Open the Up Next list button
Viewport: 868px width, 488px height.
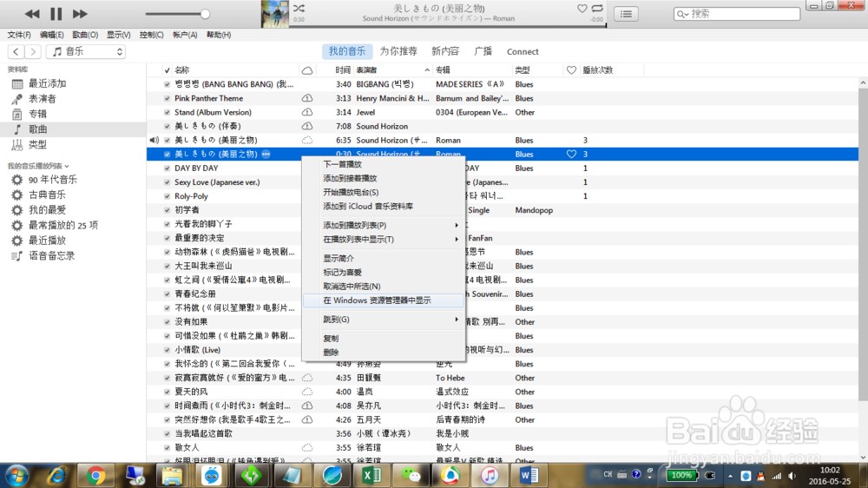pos(626,14)
